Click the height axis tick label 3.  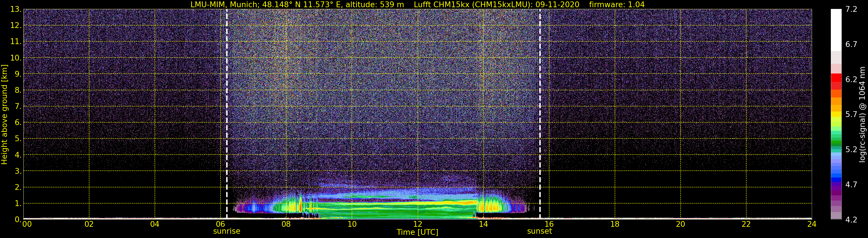point(18,171)
